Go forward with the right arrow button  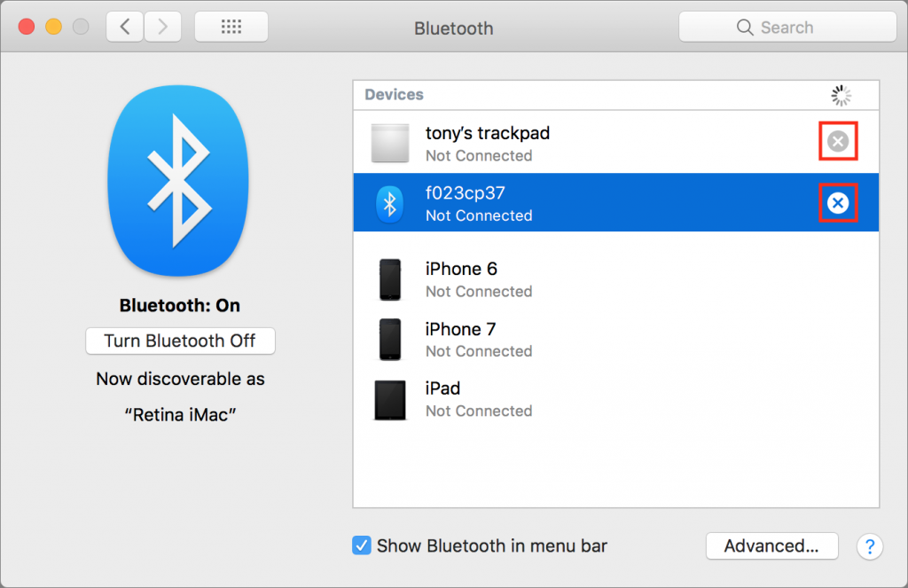(x=163, y=27)
